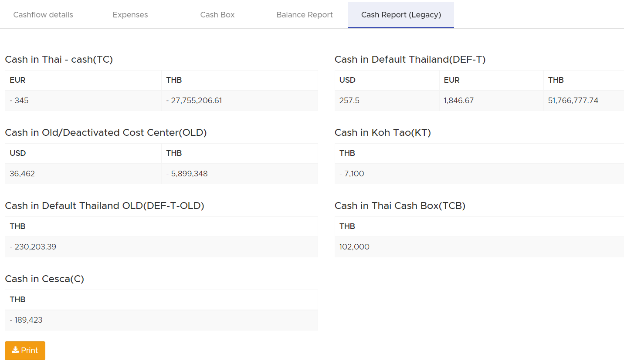Click the EUR value "- 345"
The height and width of the screenshot is (364, 624).
[19, 101]
